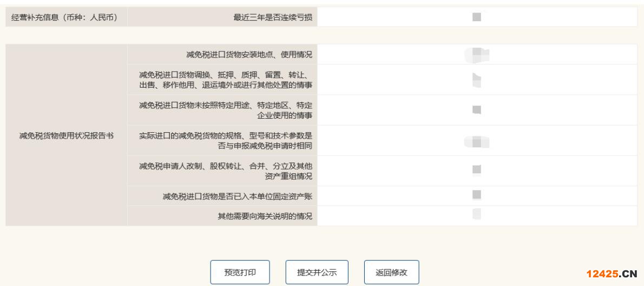644x286 pixels.
Task: Click value cell for 安装地点、使用情况
Action: [x=477, y=55]
